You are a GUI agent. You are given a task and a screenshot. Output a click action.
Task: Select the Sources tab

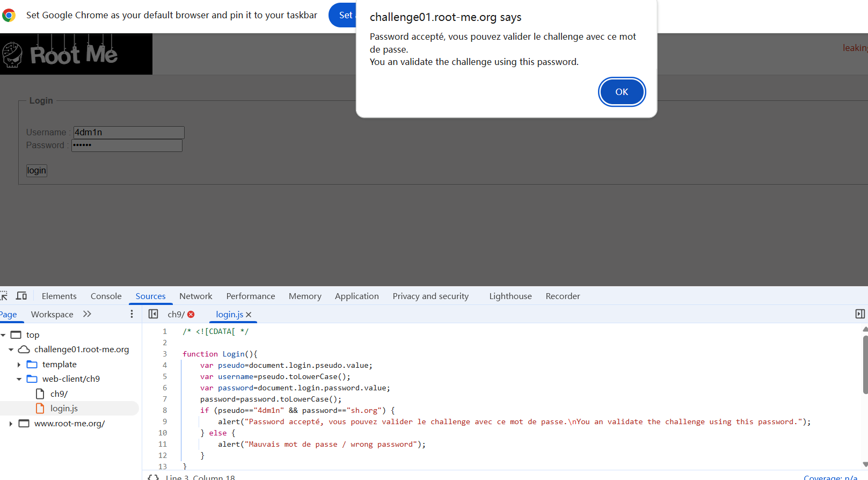click(x=150, y=296)
